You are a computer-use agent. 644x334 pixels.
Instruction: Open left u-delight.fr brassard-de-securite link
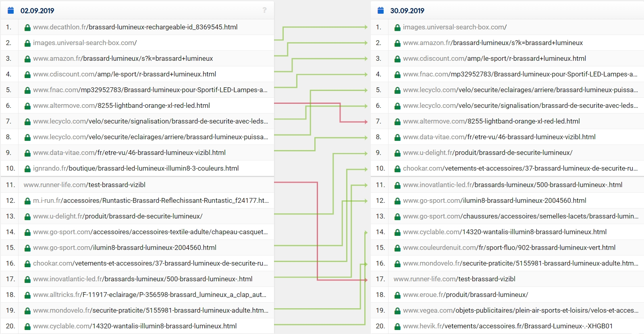click(x=118, y=216)
